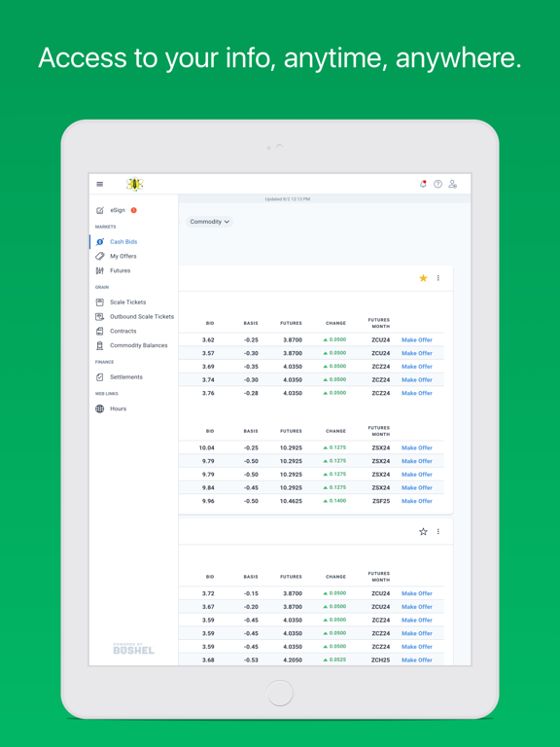Click the -0.15 basis value
This screenshot has height=747, width=560.
251,593
